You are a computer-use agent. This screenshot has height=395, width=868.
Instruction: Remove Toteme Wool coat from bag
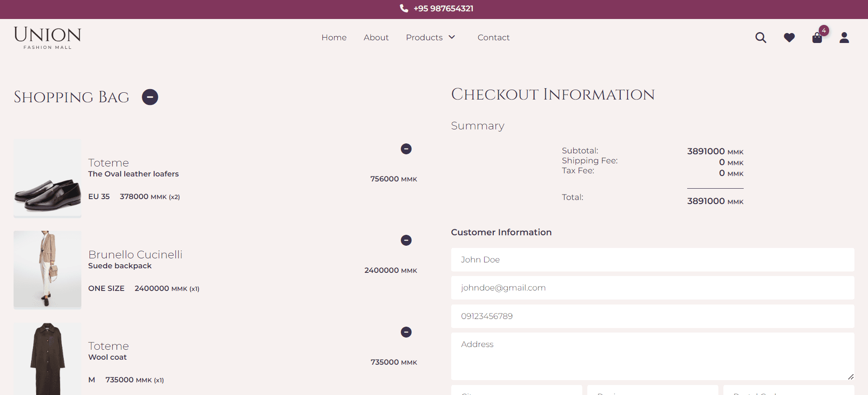click(x=406, y=332)
